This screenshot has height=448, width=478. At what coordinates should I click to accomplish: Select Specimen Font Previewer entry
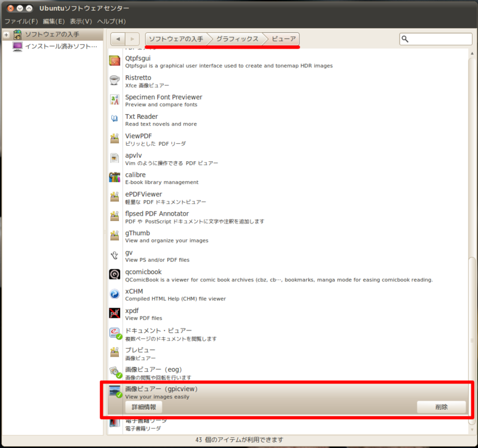coord(288,100)
